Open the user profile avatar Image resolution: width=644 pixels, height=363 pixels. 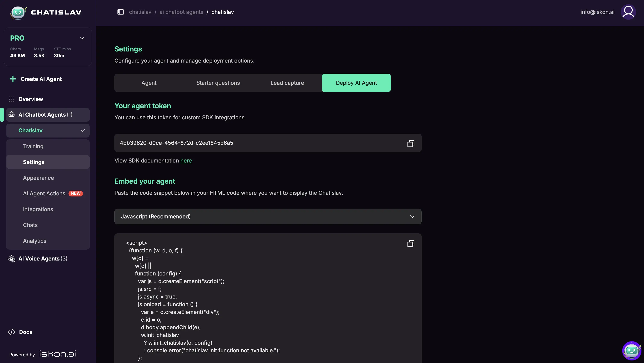click(628, 12)
